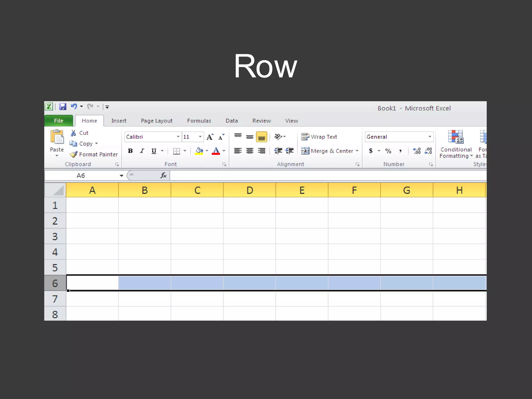Click the Orientation text angle icon
Viewport: 532px width, 399px height.
click(x=278, y=137)
